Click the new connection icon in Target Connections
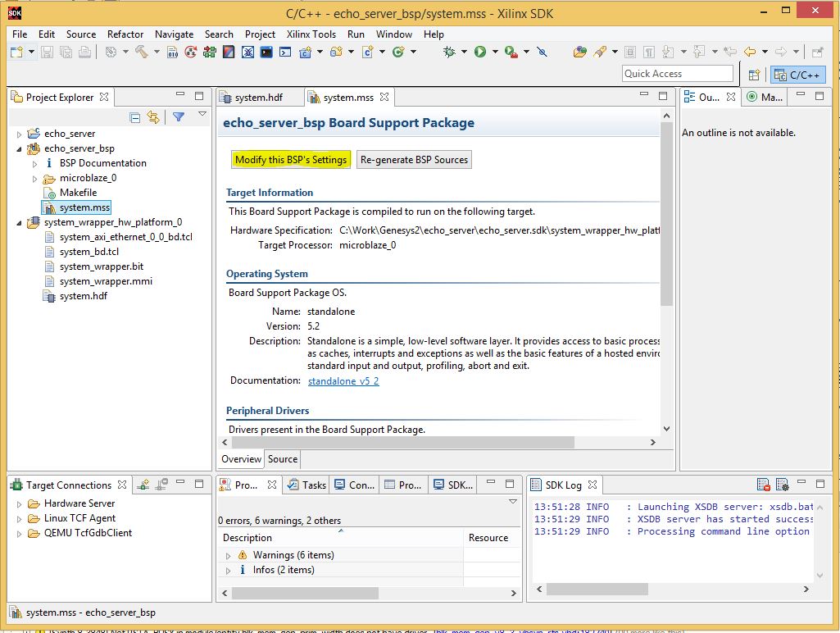The width and height of the screenshot is (840, 633). [143, 485]
